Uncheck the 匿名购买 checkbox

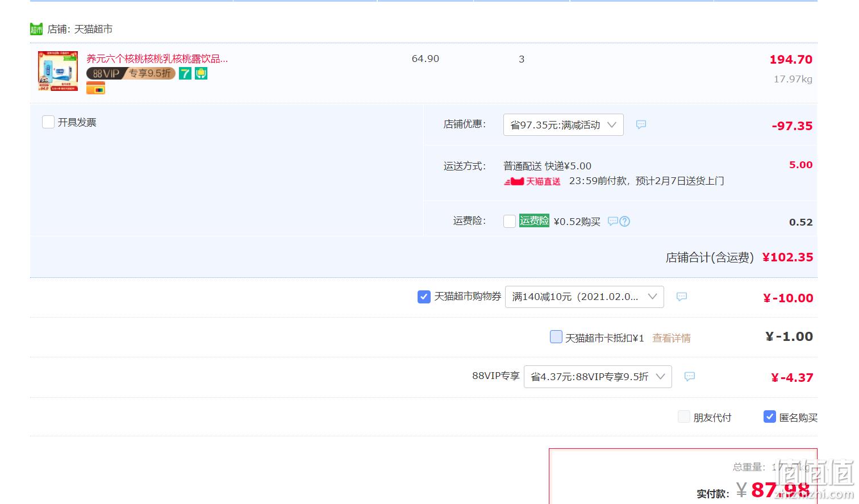(x=770, y=417)
